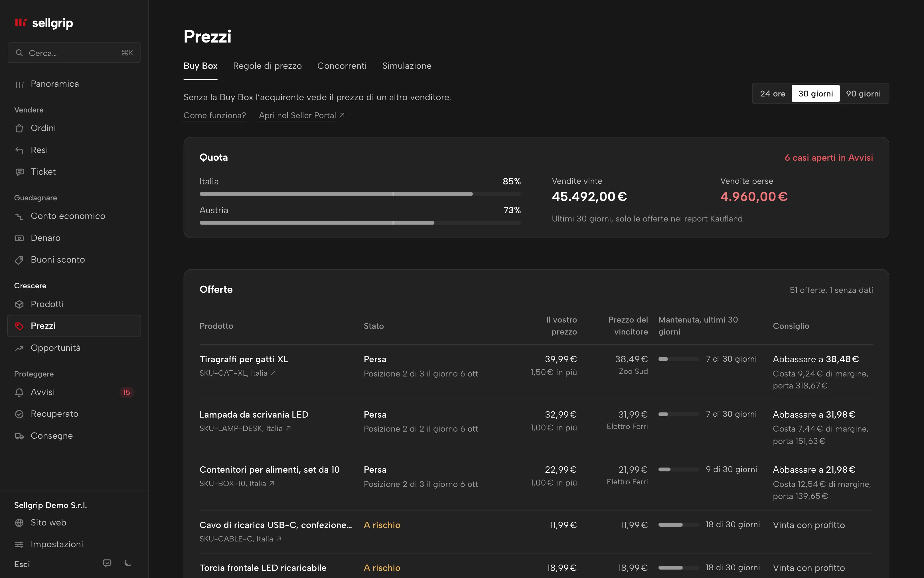Select the 30 giorni time range

click(x=816, y=94)
